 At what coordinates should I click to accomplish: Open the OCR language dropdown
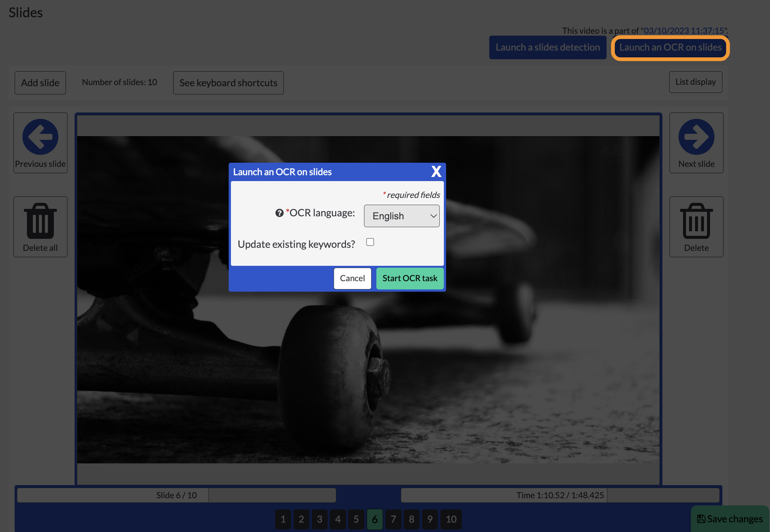click(x=401, y=216)
